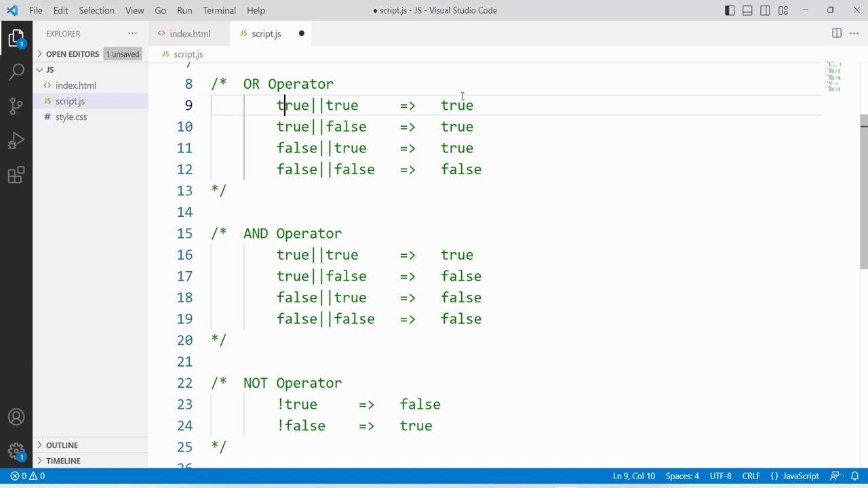Place cursor on 'AND Operator' comment text
This screenshot has height=488, width=868.
[x=292, y=234]
